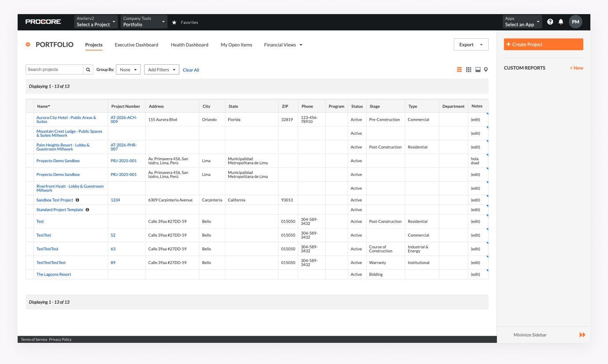This screenshot has height=364, width=608.
Task: Minimize the right sidebar
Action: point(530,334)
